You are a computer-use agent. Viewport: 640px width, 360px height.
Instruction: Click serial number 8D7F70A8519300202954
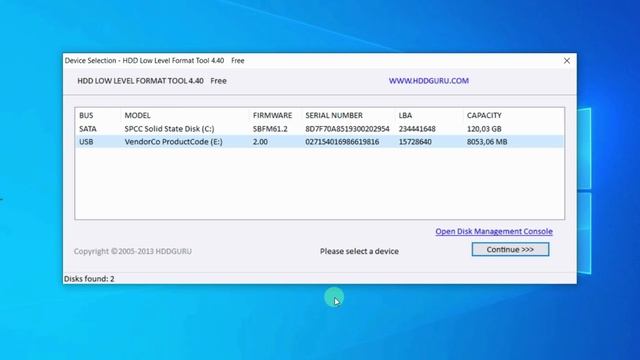click(347, 129)
